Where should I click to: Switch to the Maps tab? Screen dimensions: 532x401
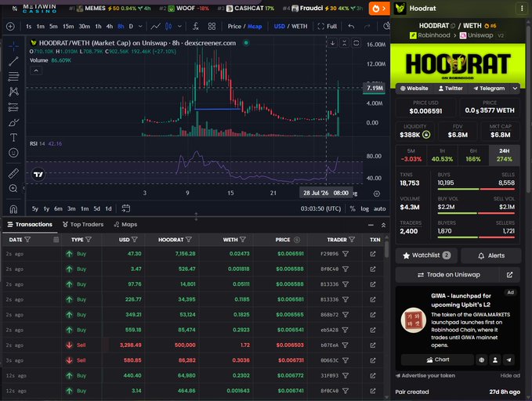point(125,225)
